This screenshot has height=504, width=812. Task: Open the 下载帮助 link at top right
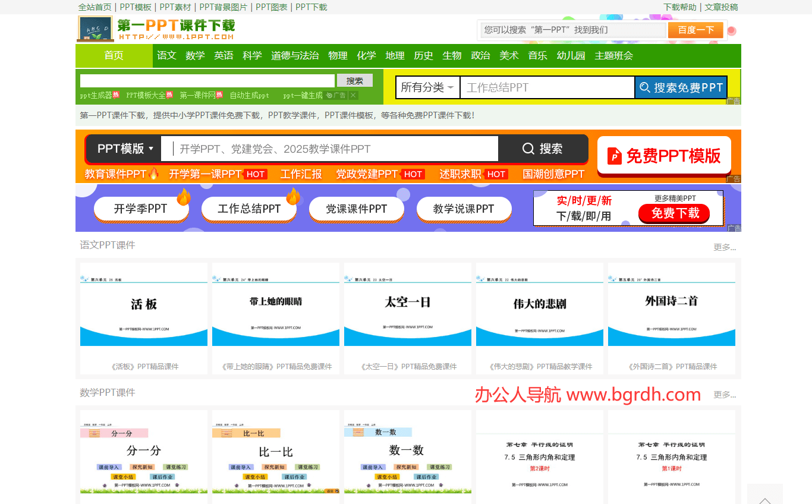click(x=679, y=7)
